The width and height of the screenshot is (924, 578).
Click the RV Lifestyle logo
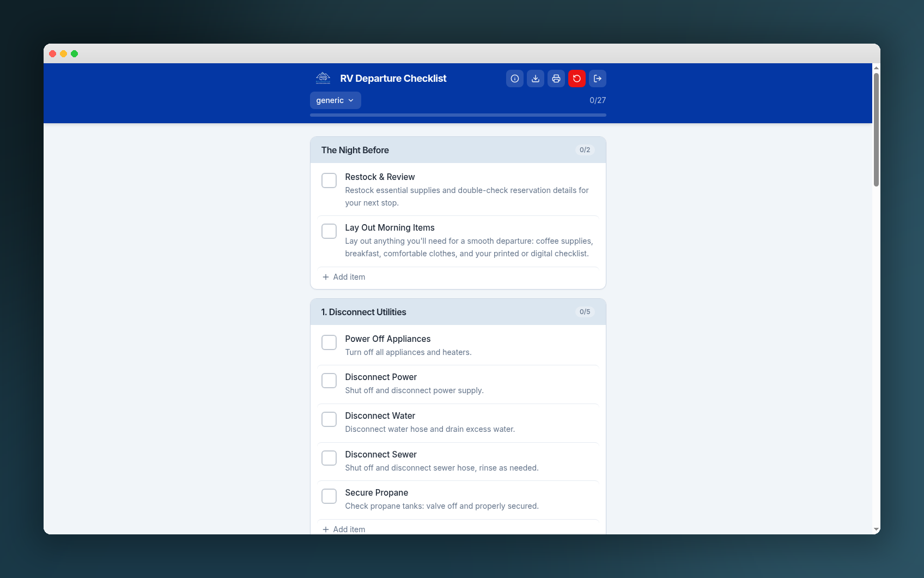pos(323,79)
